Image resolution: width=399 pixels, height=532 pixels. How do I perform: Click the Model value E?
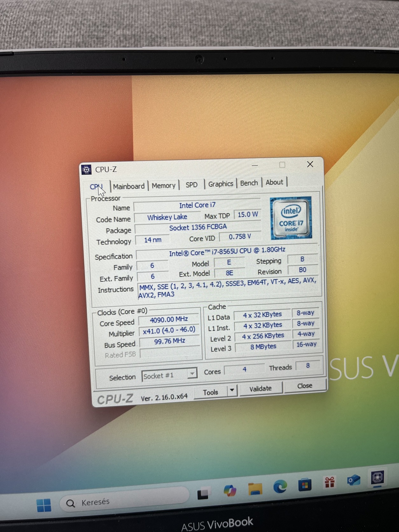coord(229,262)
